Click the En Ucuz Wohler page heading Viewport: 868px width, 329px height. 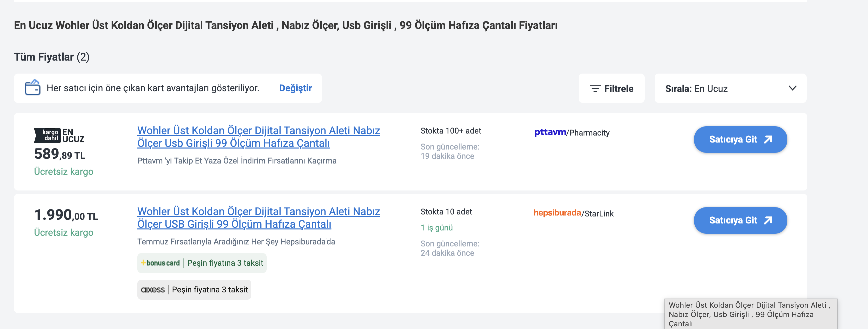pos(286,25)
